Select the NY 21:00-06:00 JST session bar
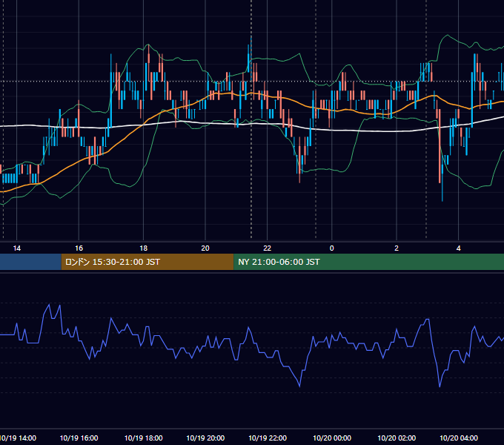504x445 pixels. tap(368, 262)
